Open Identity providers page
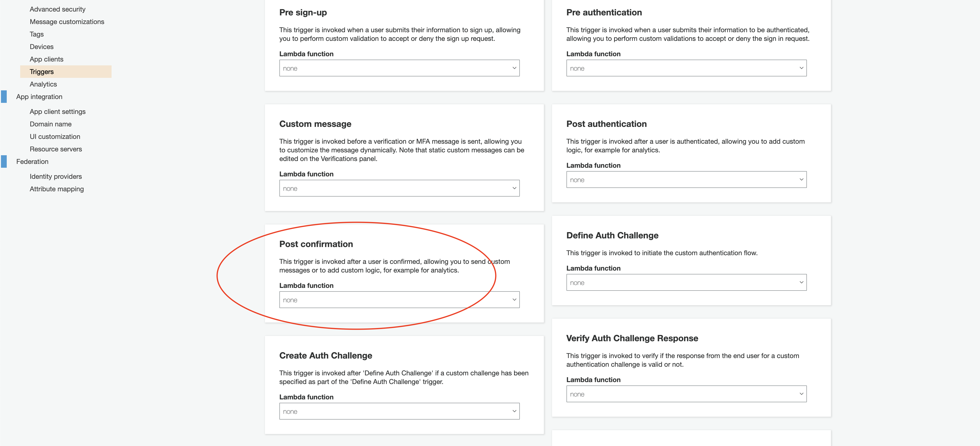980x446 pixels. click(x=56, y=176)
